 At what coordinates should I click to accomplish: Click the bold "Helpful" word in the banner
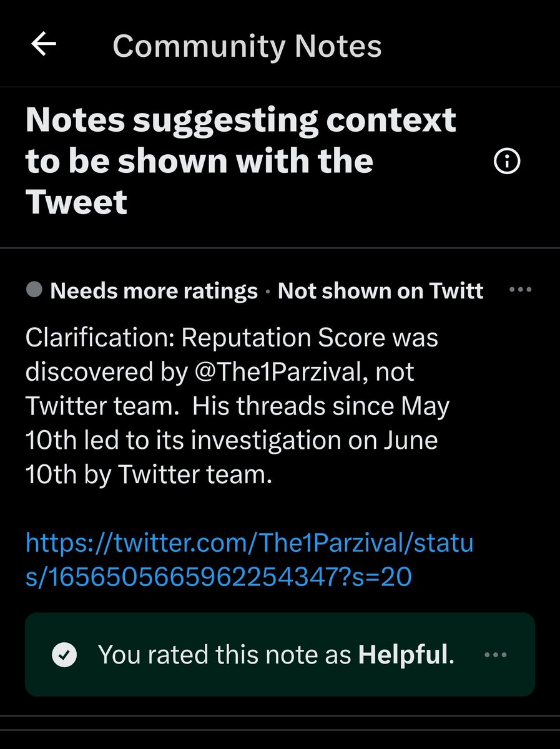point(403,655)
